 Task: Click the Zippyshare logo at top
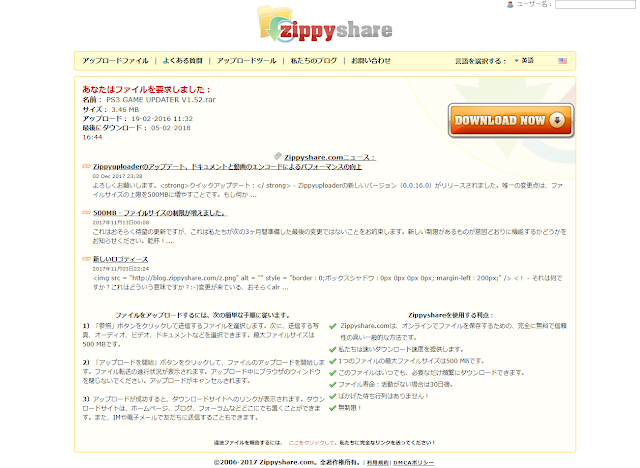coord(324,24)
